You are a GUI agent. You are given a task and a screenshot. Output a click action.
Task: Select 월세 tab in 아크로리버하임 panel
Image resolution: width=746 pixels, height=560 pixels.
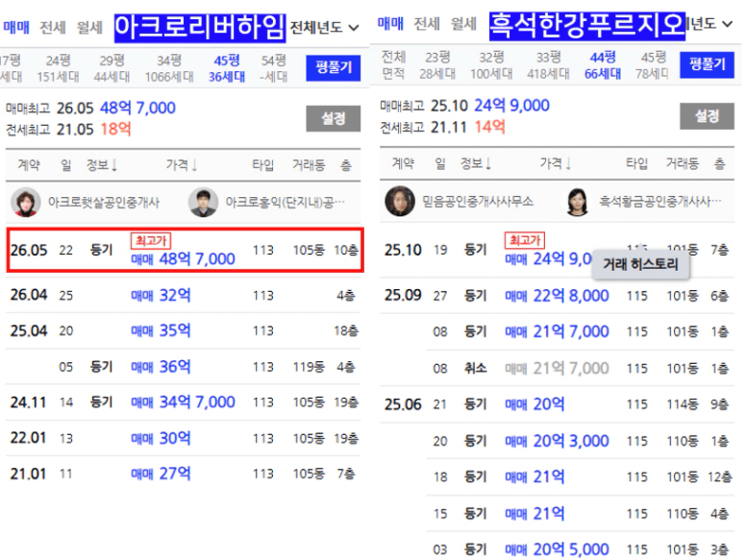pos(89,27)
